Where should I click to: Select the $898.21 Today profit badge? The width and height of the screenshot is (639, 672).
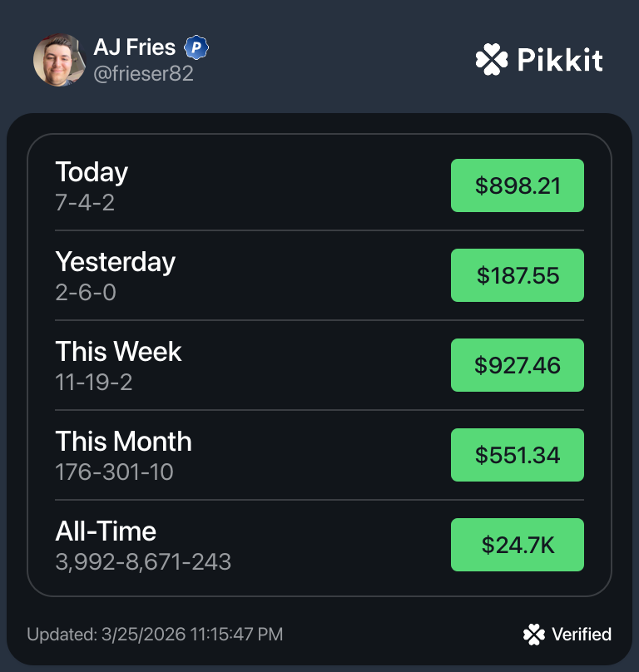518,185
